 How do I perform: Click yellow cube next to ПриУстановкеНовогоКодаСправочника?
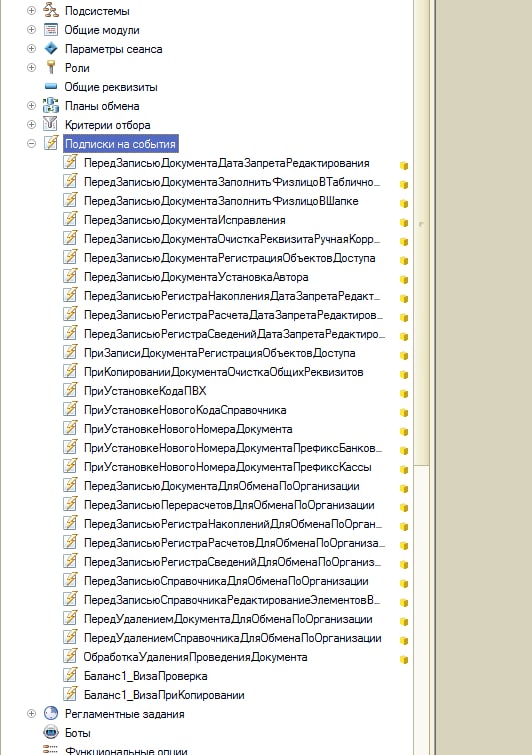404,413
